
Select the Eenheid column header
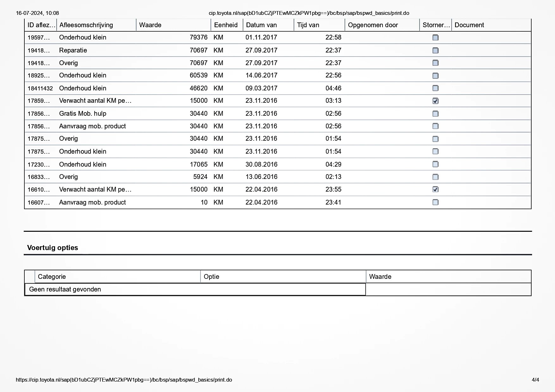(227, 25)
